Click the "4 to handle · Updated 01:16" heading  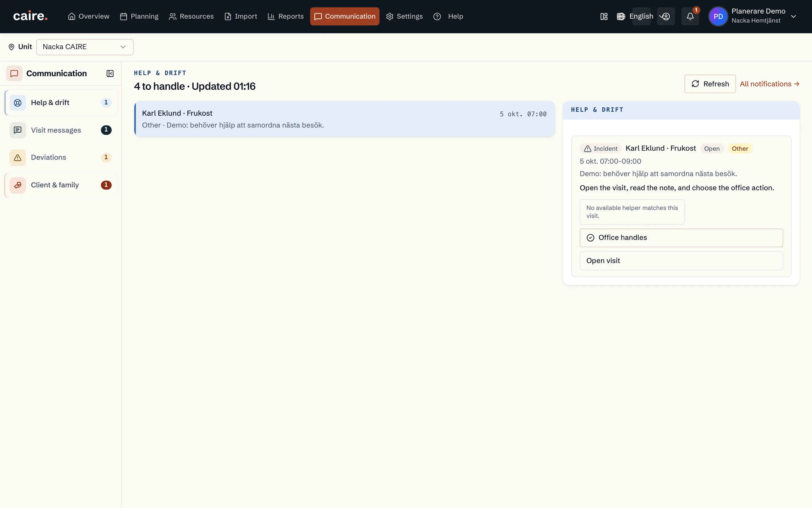tap(195, 87)
